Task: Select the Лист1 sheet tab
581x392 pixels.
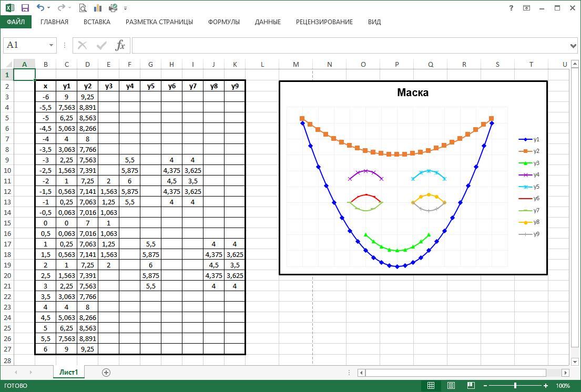Action: coord(68,372)
